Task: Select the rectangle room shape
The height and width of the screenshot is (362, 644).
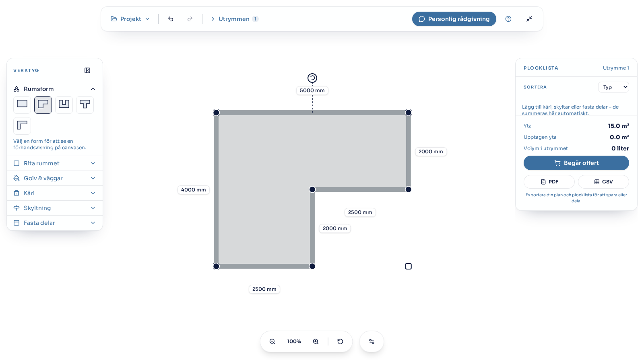Action: (x=22, y=105)
